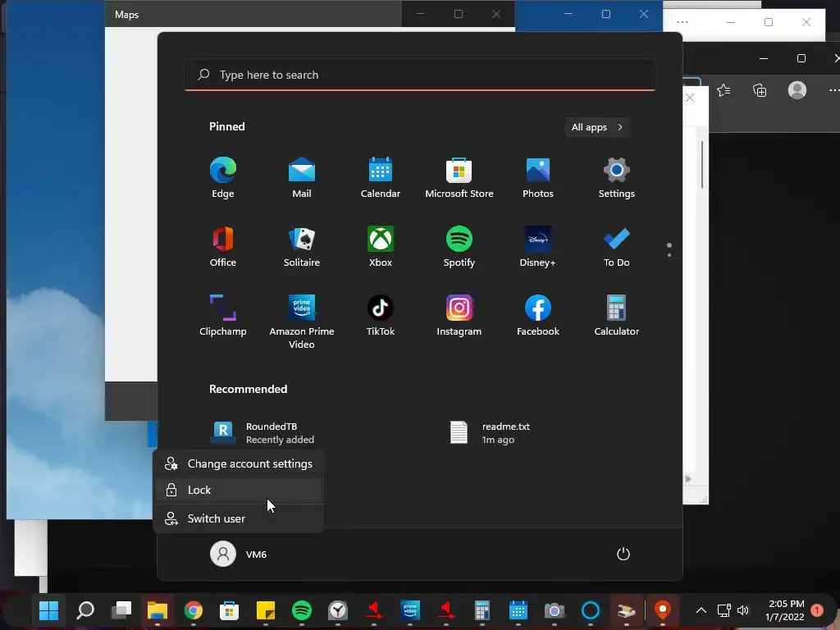This screenshot has height=630, width=840.
Task: Click the power button in Start menu
Action: point(623,554)
